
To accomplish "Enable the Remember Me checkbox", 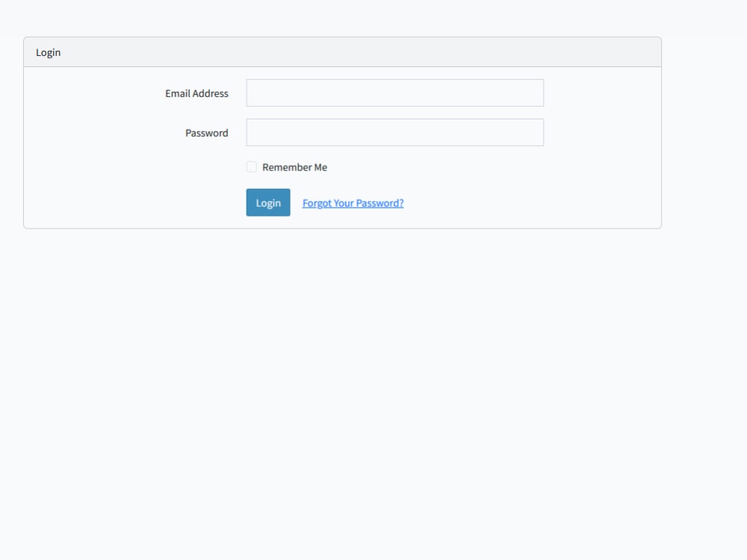I will (x=252, y=167).
